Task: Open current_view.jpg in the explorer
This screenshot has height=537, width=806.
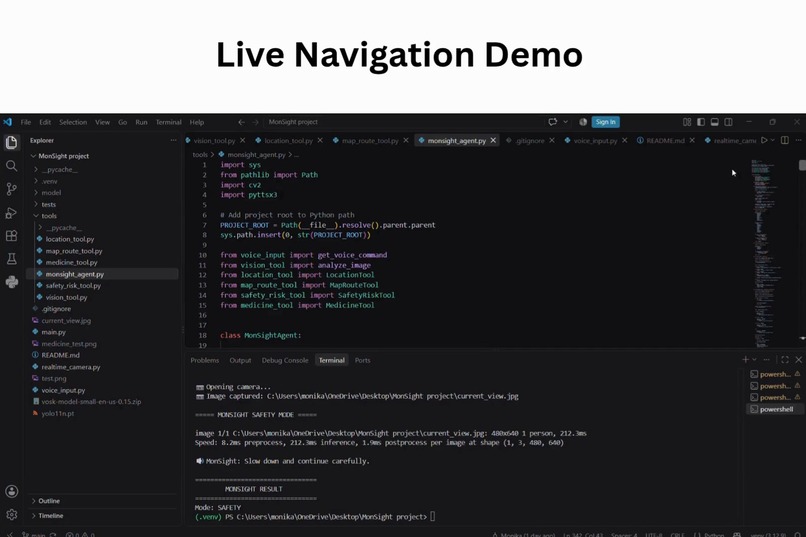Action: click(x=66, y=320)
